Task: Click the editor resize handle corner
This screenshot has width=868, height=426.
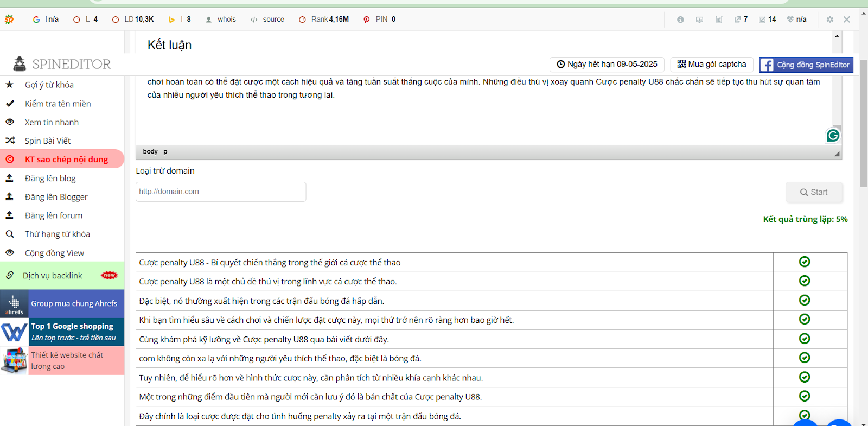Action: [837, 154]
